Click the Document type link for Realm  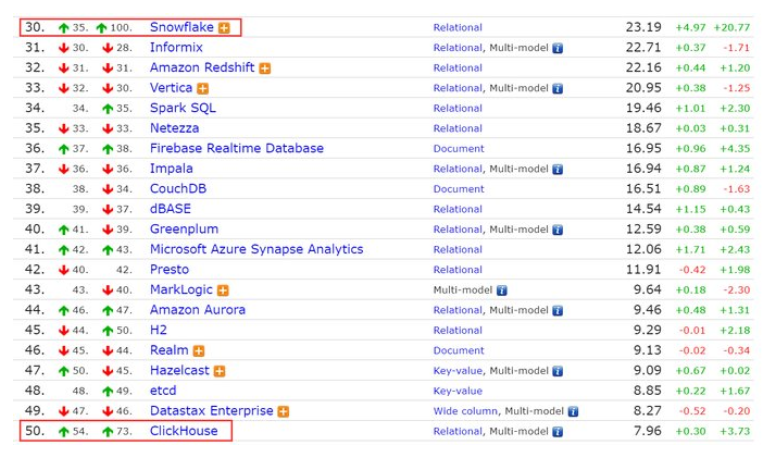(x=458, y=350)
